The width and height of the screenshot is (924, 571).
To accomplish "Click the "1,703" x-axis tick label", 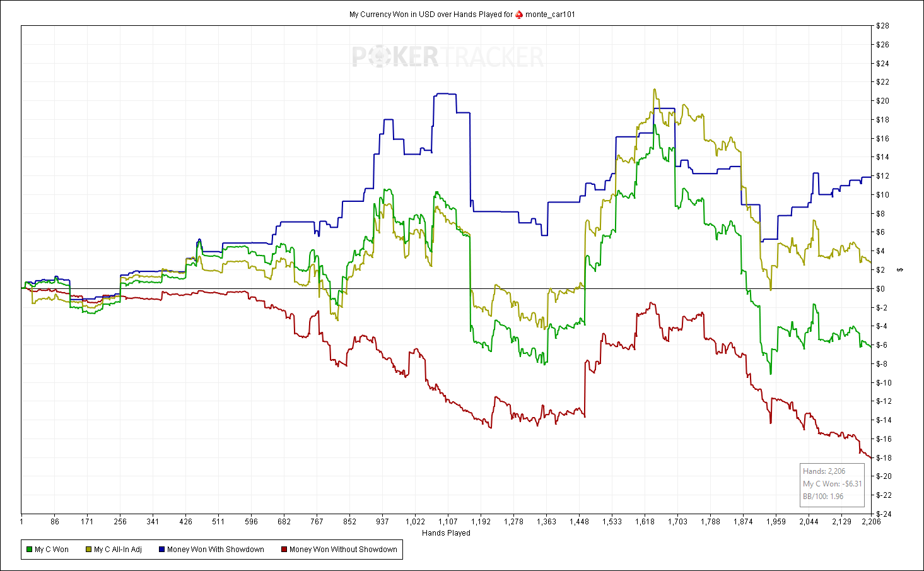I will (677, 522).
